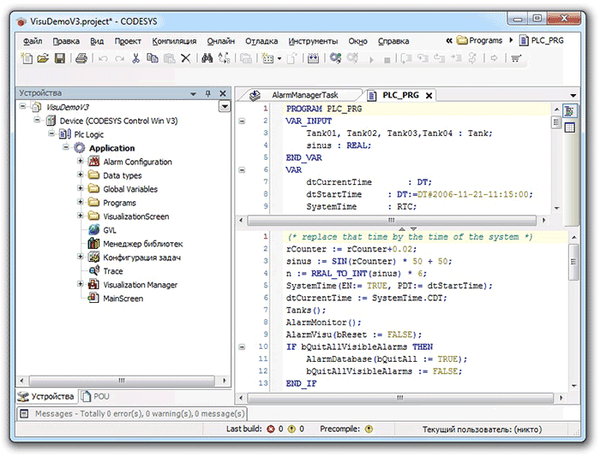Open the Отладка menu
Viewport: 600px width, 456px height.
click(261, 41)
